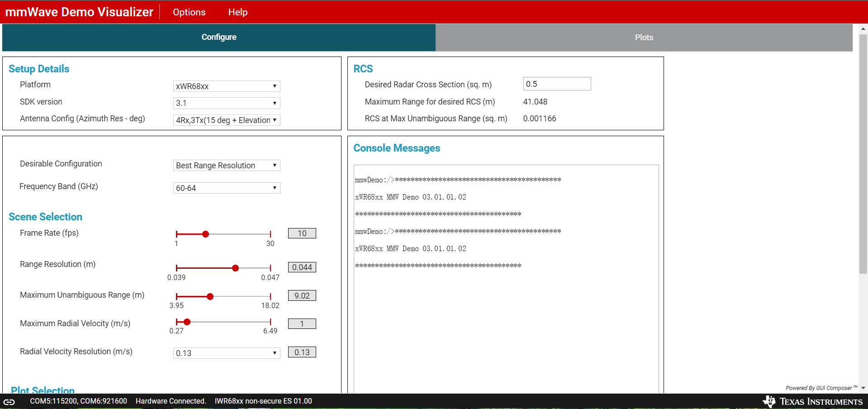Click the Scene Selection heading
This screenshot has height=409, width=868.
point(45,217)
